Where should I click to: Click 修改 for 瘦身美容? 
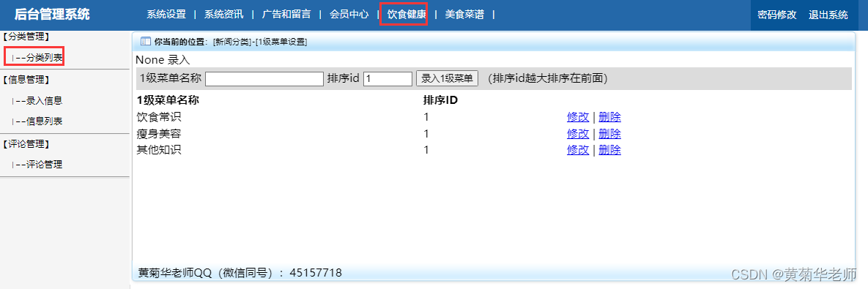point(578,134)
